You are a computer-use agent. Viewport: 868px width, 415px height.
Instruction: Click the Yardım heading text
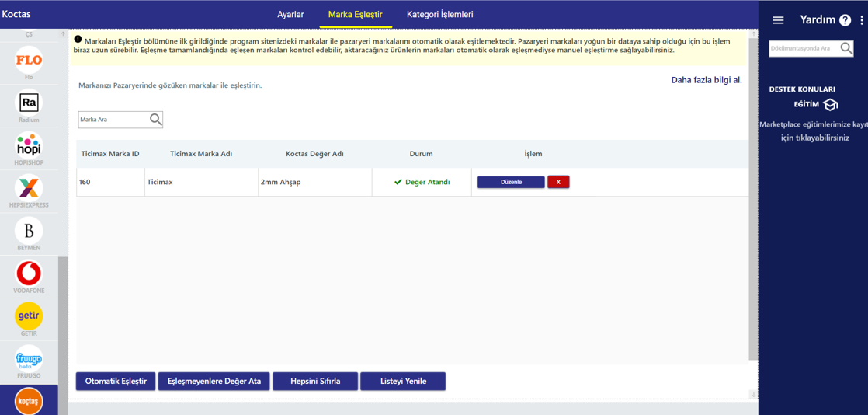[818, 20]
